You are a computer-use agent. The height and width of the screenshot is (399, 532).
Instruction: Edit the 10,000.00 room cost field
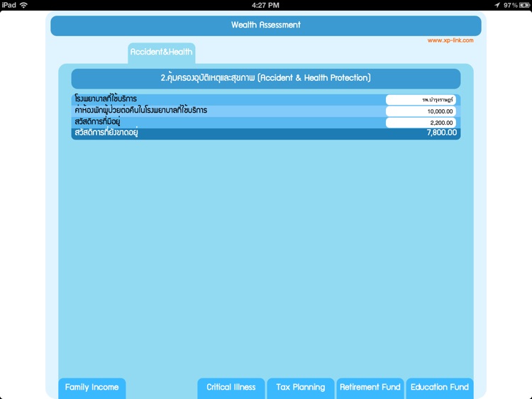tap(421, 111)
